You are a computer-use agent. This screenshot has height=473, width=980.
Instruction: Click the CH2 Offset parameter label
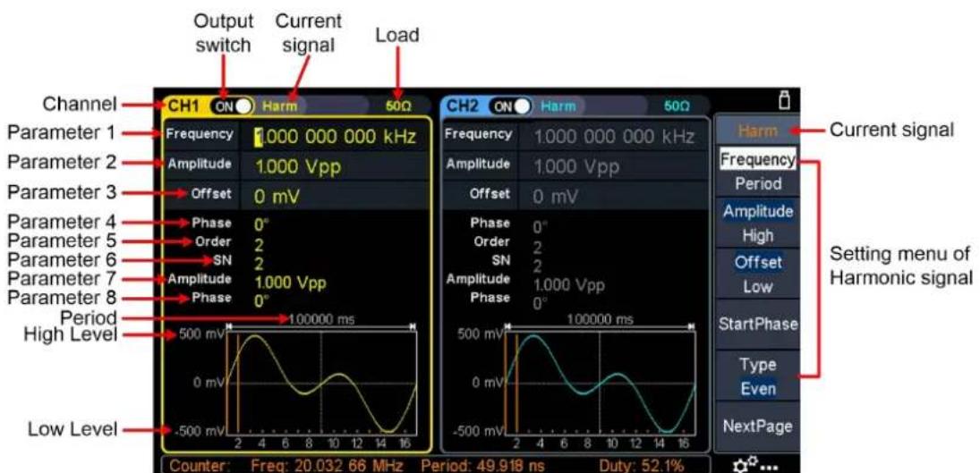492,193
